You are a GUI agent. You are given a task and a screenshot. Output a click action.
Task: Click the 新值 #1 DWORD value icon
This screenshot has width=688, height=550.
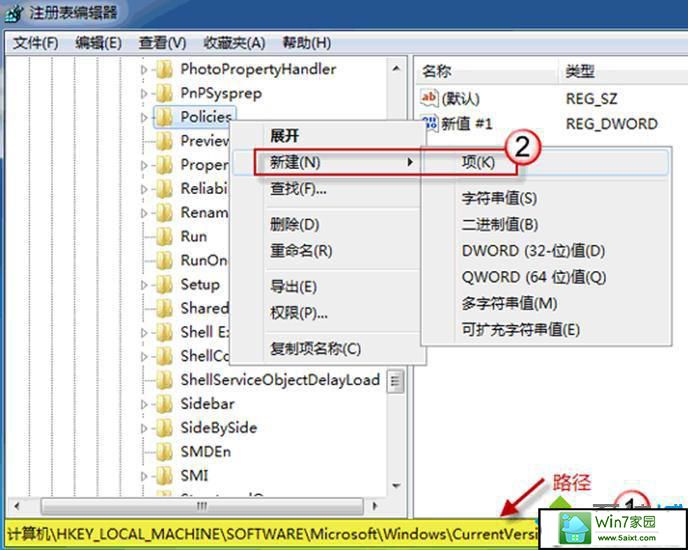429,123
